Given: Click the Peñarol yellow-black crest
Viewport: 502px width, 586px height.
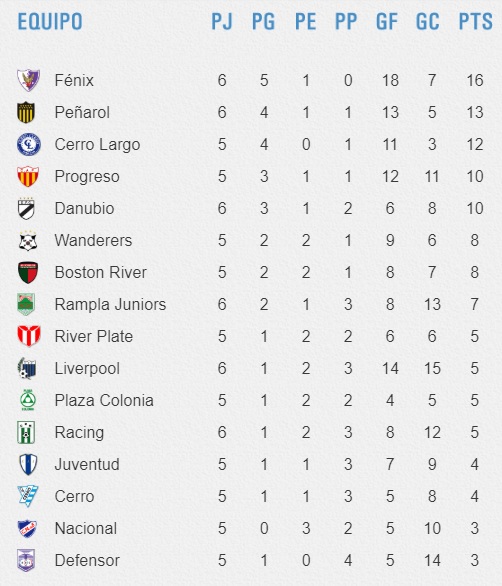Looking at the screenshot, I should coord(26,112).
